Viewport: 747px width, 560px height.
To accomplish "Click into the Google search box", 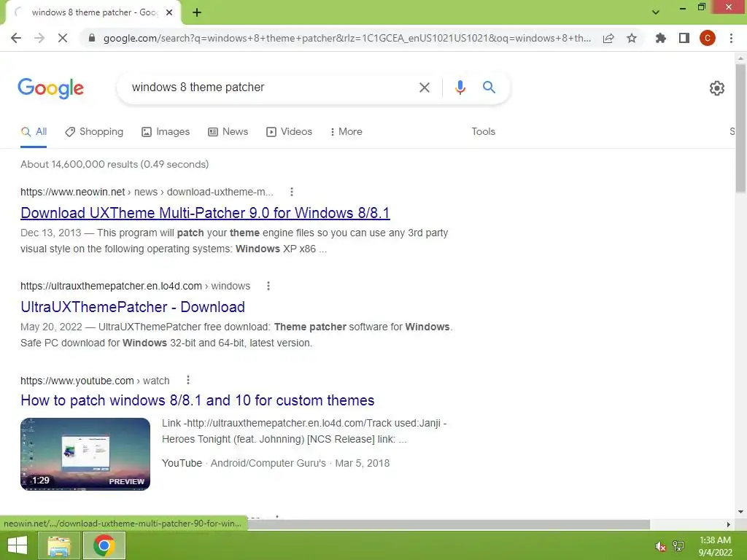I will click(x=267, y=87).
